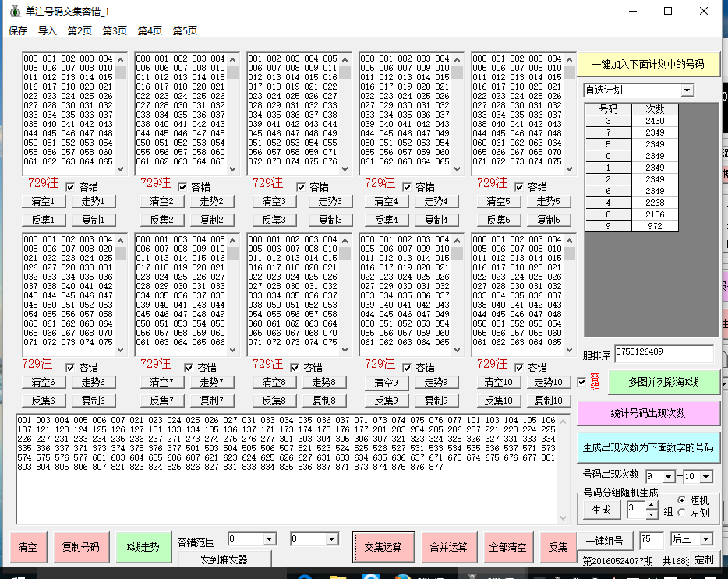
Task: Click the 统计号码出现次数 button
Action: click(x=648, y=413)
